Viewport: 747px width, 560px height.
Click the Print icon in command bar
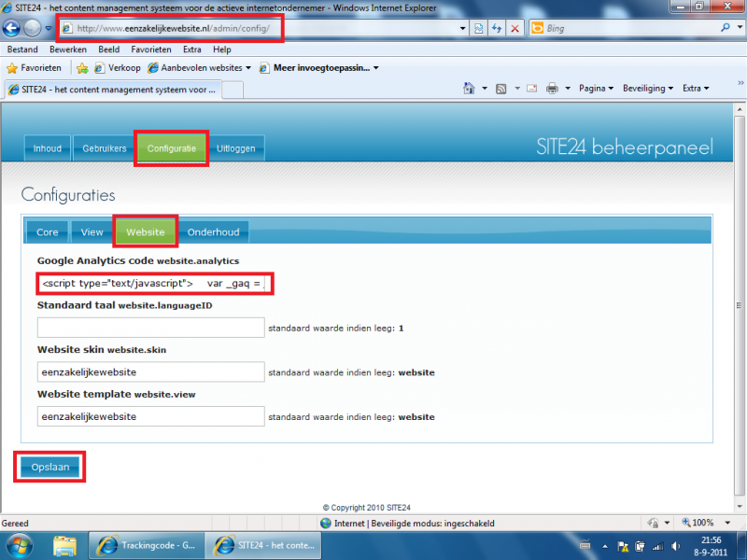(x=552, y=89)
